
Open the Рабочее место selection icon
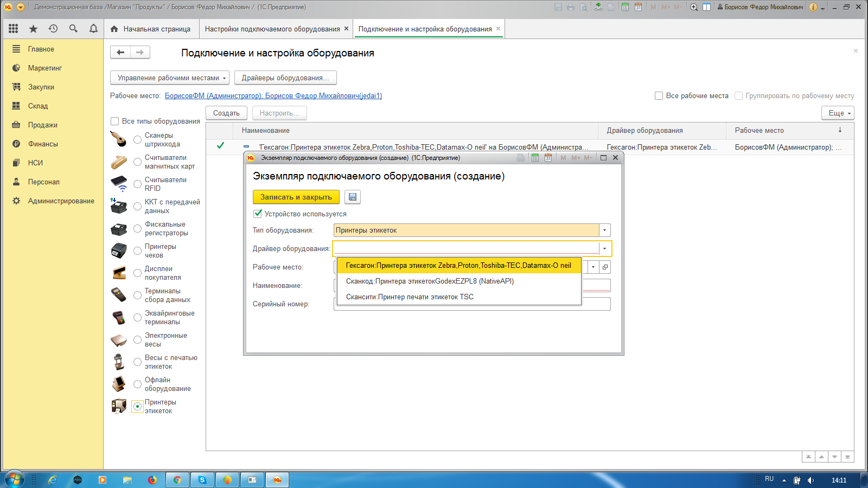[605, 267]
